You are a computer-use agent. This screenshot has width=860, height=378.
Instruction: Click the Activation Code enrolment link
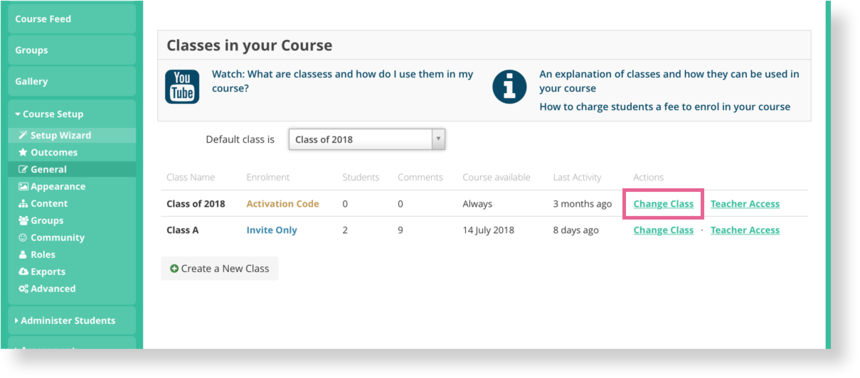[282, 204]
